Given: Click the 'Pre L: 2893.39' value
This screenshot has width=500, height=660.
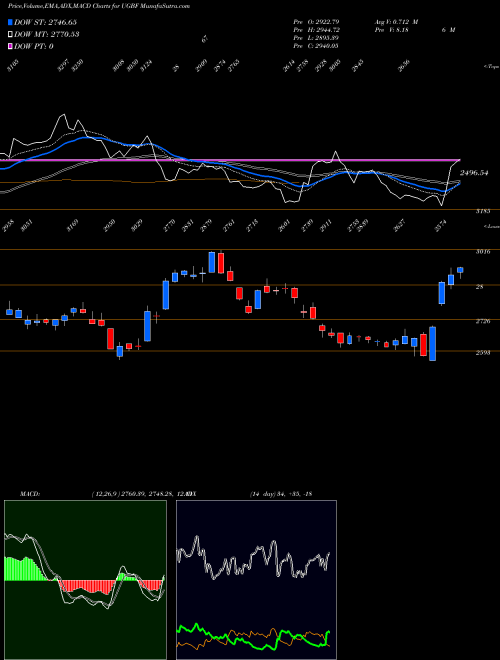Looking at the screenshot, I should (316, 37).
